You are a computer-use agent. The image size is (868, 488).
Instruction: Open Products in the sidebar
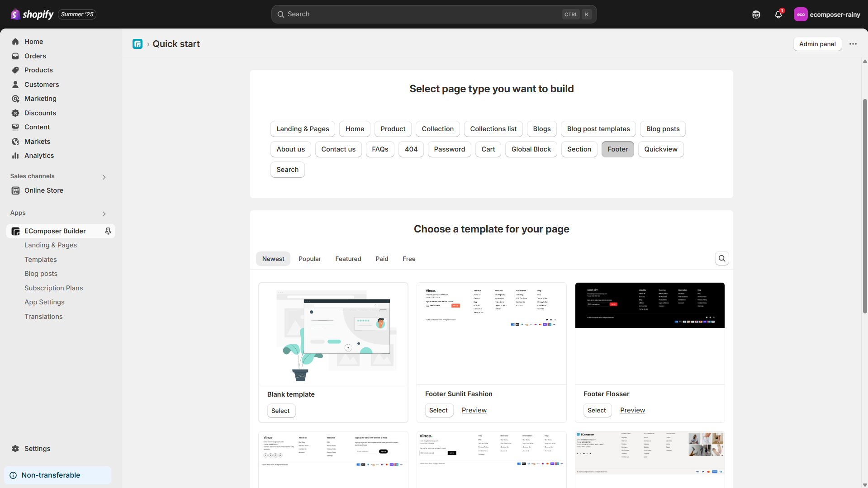38,70
